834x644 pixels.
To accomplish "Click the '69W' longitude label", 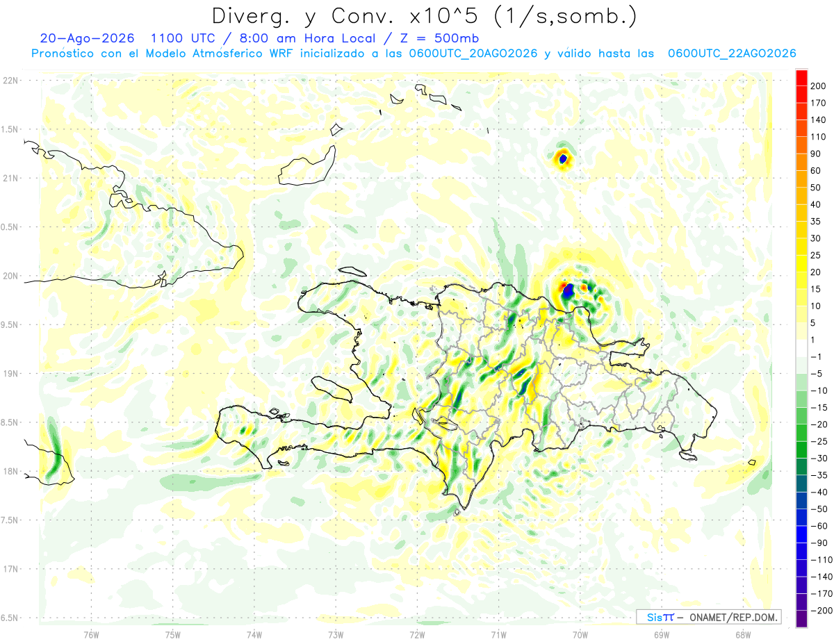I will (662, 634).
